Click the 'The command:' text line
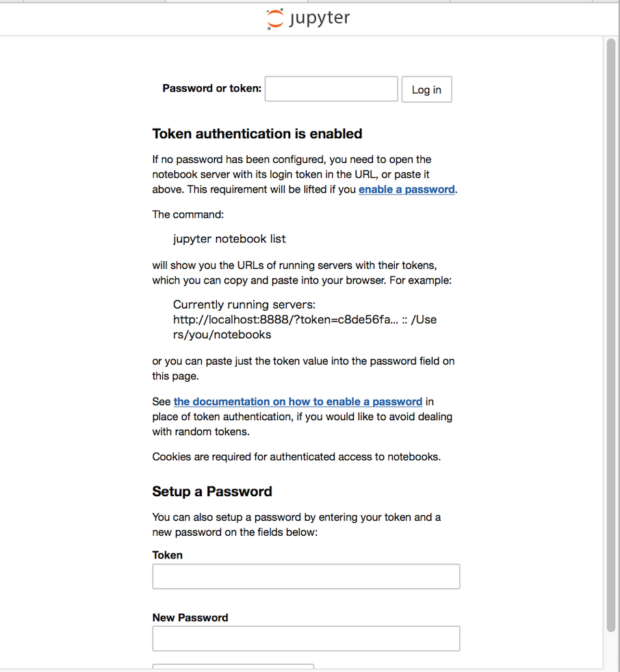620x672 pixels. (x=188, y=214)
